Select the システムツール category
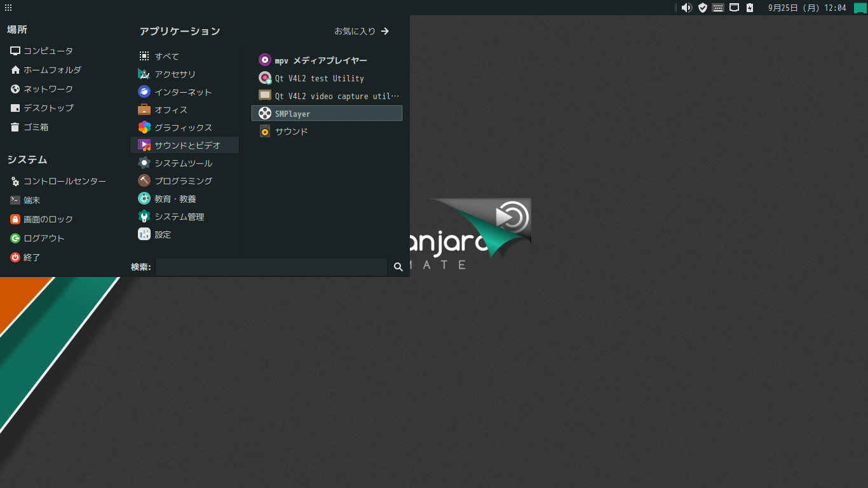This screenshot has width=868, height=488. point(184,163)
